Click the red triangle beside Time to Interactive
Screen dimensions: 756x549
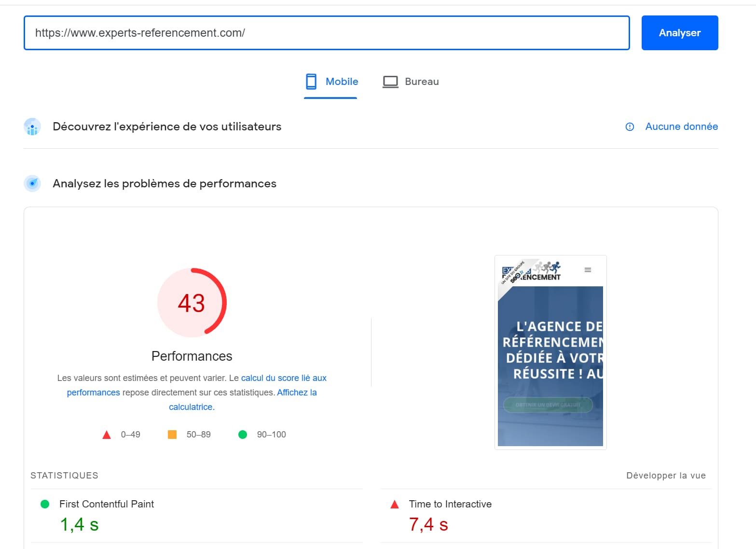point(395,504)
